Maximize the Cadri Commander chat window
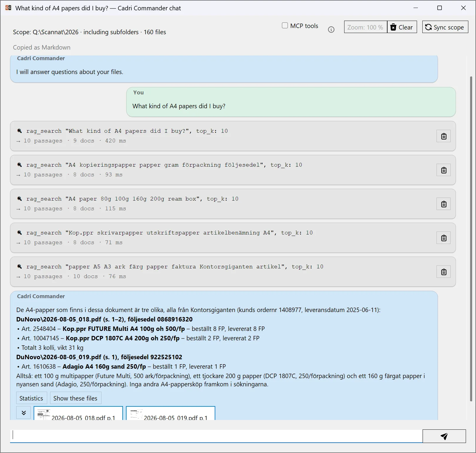 pyautogui.click(x=439, y=8)
